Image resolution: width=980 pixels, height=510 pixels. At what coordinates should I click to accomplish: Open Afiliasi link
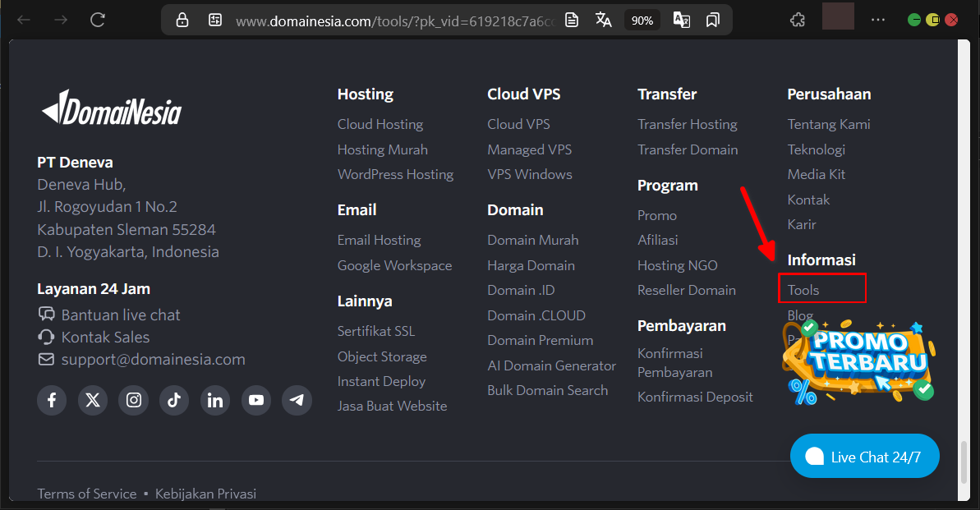pos(657,240)
